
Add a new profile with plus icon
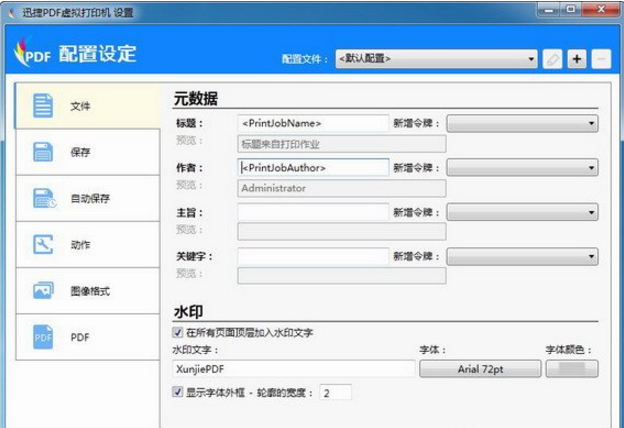(x=577, y=59)
